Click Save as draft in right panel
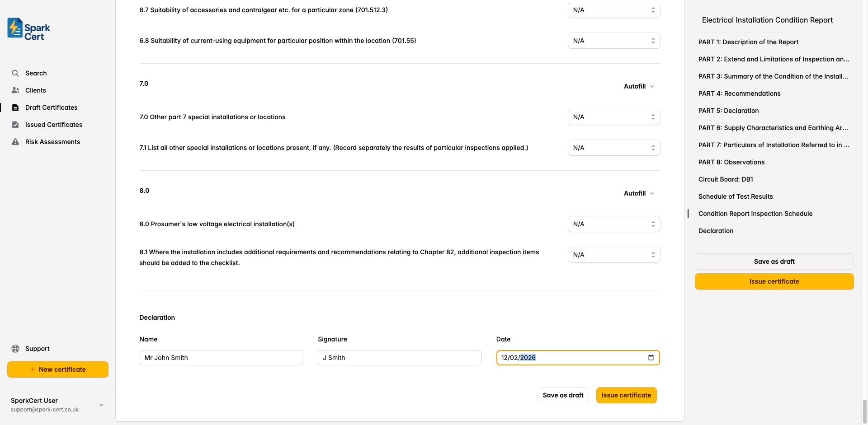This screenshot has height=425, width=868. (x=774, y=262)
